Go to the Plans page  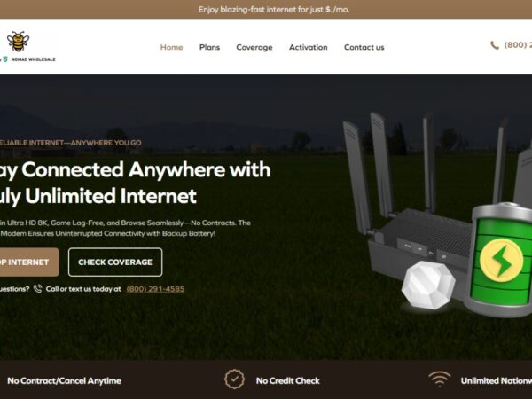[209, 47]
